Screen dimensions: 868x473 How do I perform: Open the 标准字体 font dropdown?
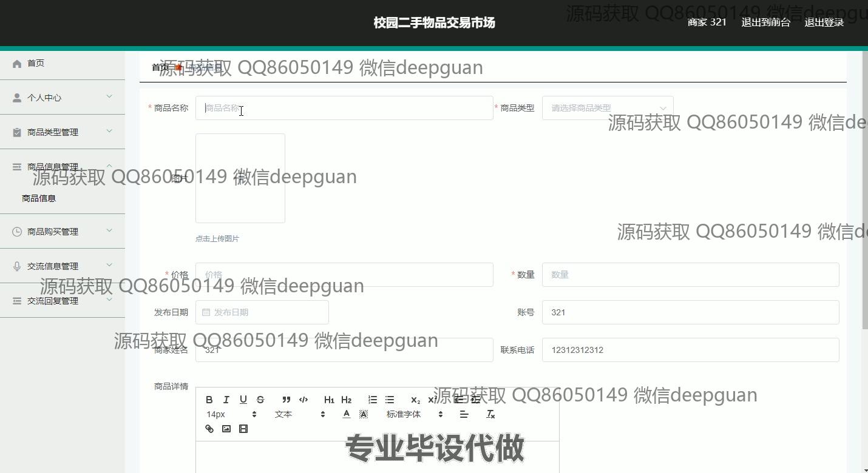[x=415, y=414]
